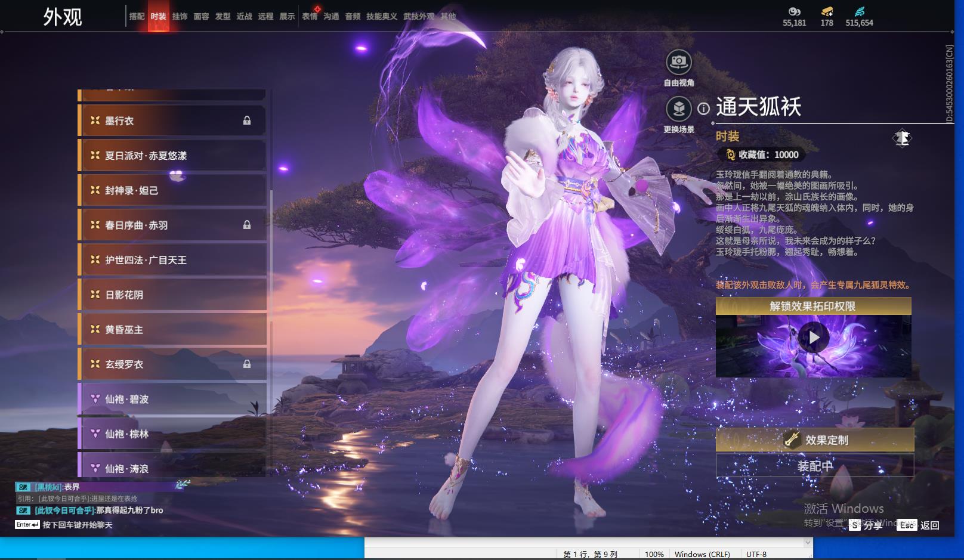Click the chat message from 黑桃ki
This screenshot has height=560, width=964.
click(57, 487)
